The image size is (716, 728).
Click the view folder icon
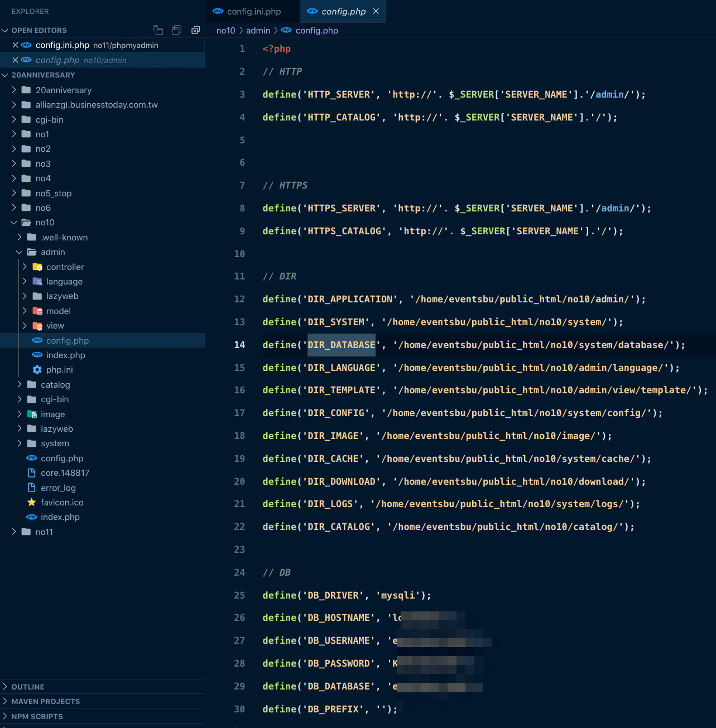point(37,326)
